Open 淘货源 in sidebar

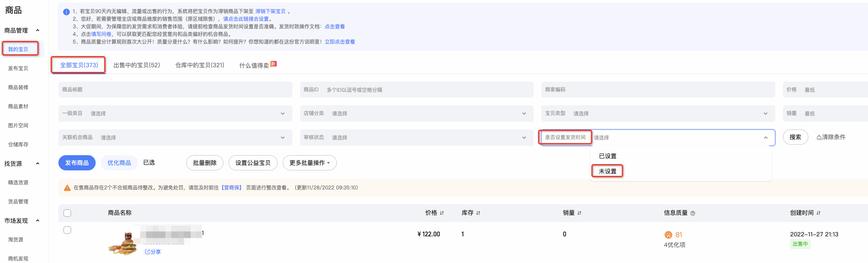16,240
